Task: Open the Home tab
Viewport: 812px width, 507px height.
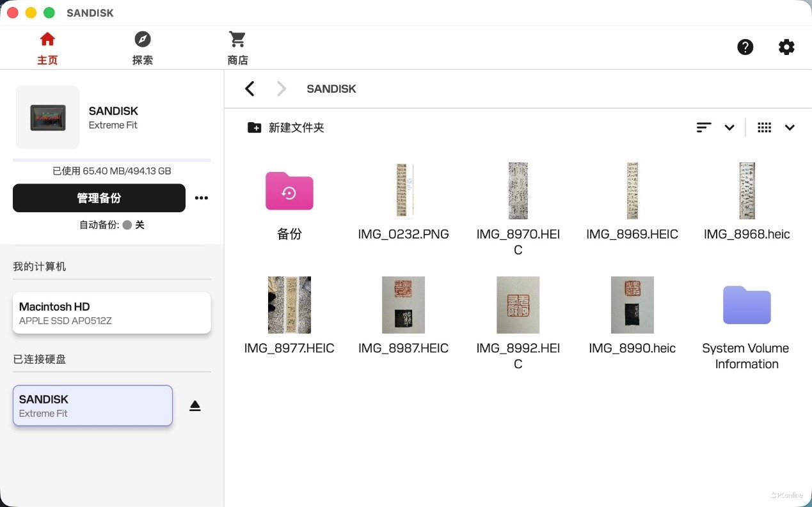Action: tap(47, 49)
